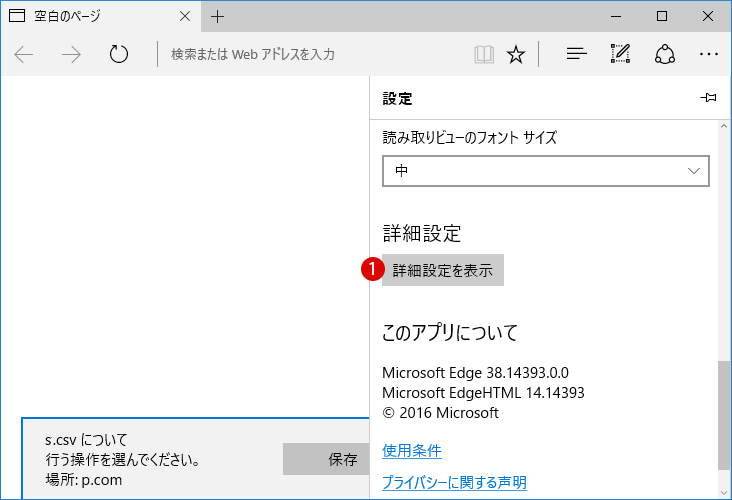Open the reading view font size dropdown

[x=546, y=171]
